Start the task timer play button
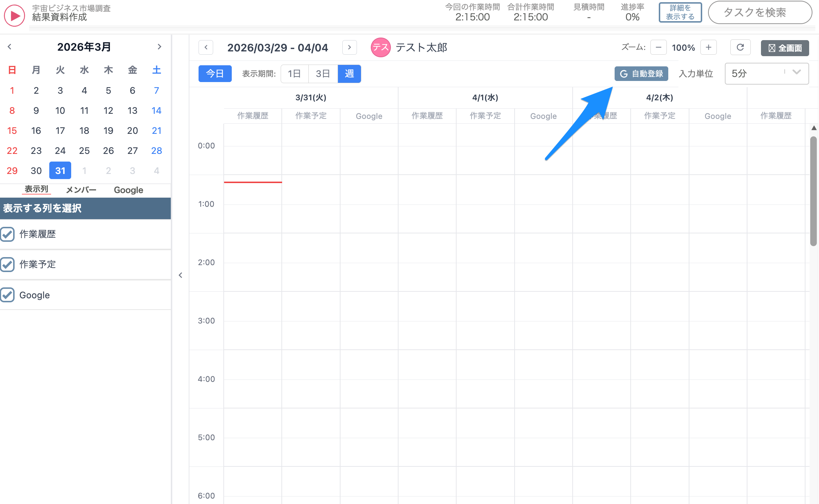Screen dimensions: 819x504 coord(14,15)
